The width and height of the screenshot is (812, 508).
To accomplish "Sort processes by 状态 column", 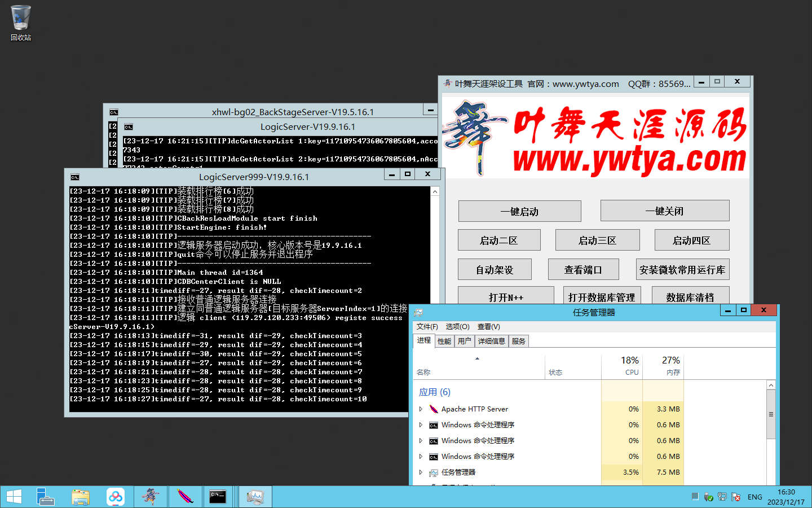I will tap(573, 367).
